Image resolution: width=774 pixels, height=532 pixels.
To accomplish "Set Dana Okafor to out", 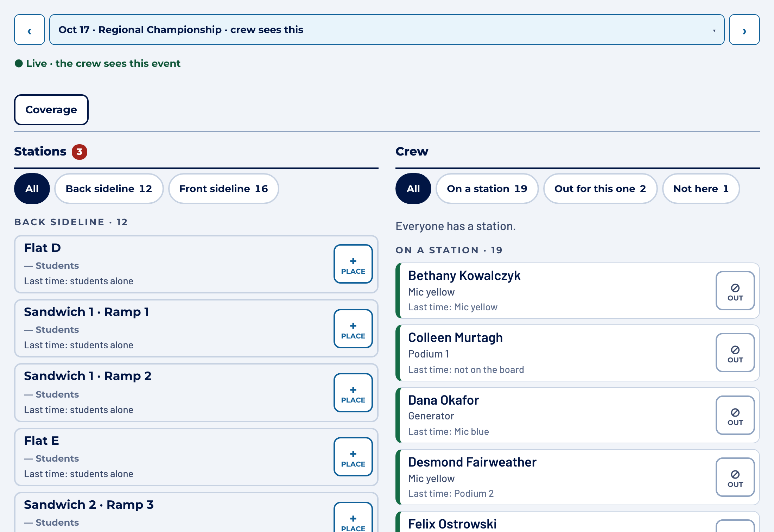I will coord(735,415).
